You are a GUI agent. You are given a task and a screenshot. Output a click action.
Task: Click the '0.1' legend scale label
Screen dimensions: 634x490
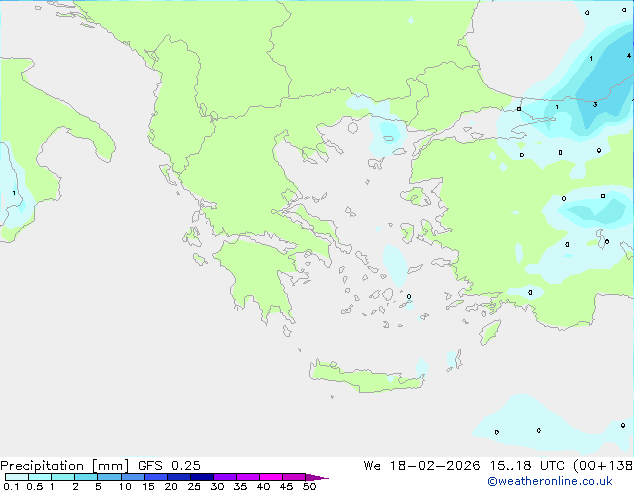pos(11,486)
